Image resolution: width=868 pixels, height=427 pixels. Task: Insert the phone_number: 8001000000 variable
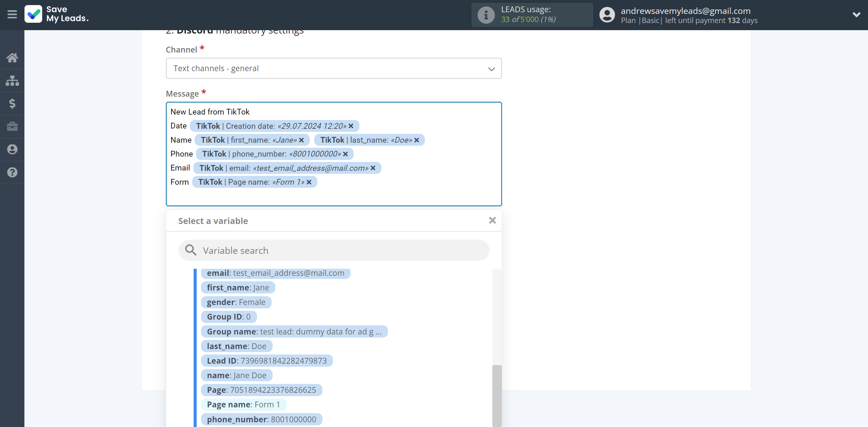point(261,419)
